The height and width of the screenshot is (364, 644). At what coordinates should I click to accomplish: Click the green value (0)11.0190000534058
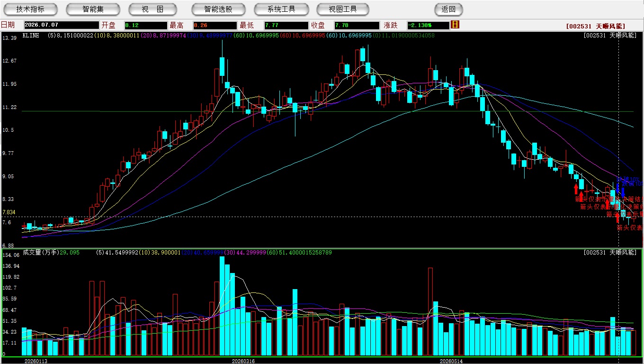coord(404,36)
